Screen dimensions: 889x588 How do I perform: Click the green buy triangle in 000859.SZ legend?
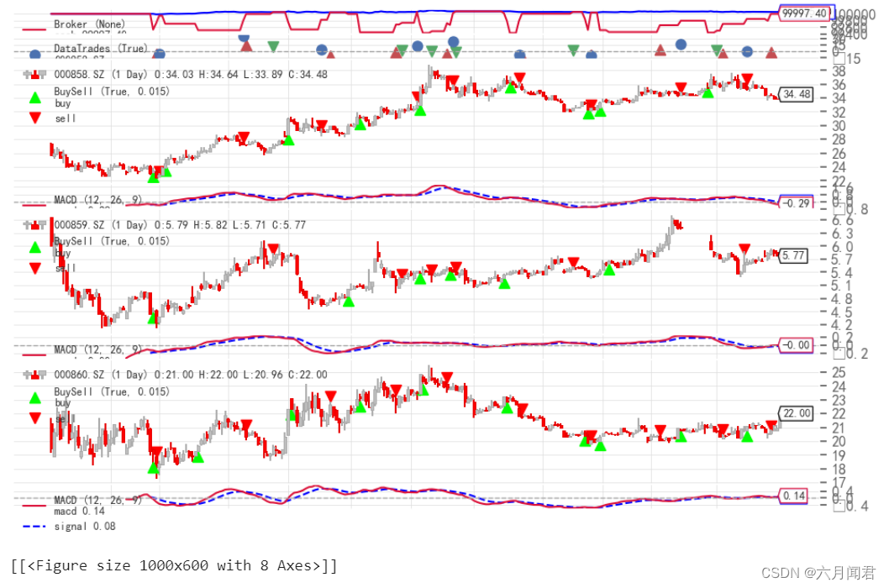tap(35, 247)
